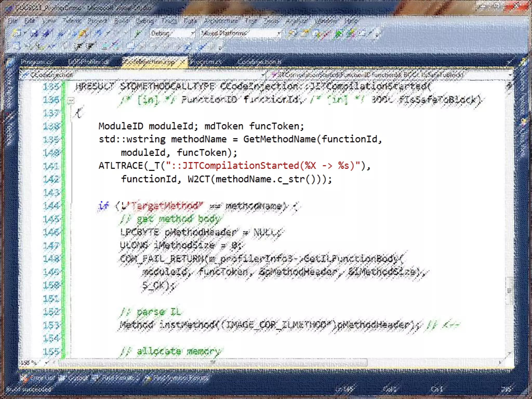Click the Decrease Indent icon in text editor toolbar
Viewport: 532px width, 399px height.
[x=78, y=47]
